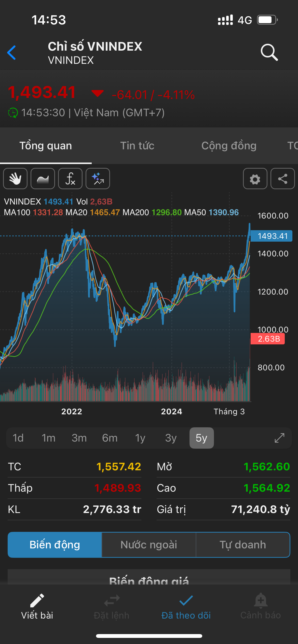This screenshot has height=644, width=298.
Task: Tap the 4G signal indicator
Action: click(x=245, y=20)
